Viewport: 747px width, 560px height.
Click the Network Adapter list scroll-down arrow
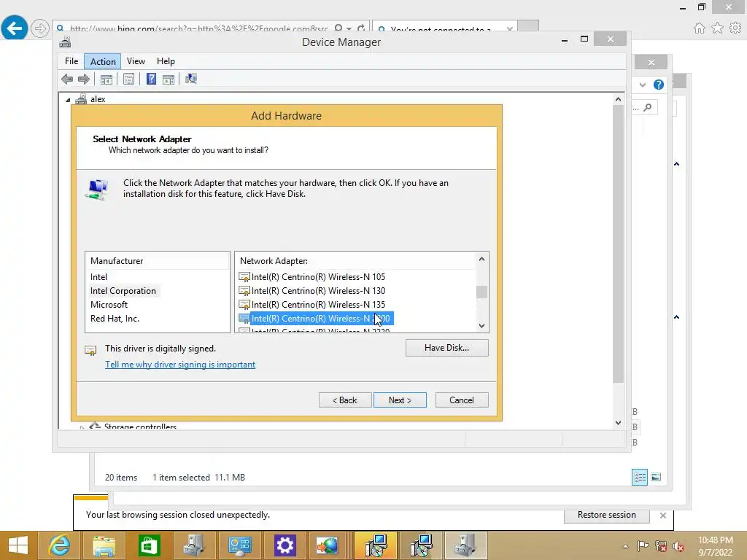tap(481, 326)
